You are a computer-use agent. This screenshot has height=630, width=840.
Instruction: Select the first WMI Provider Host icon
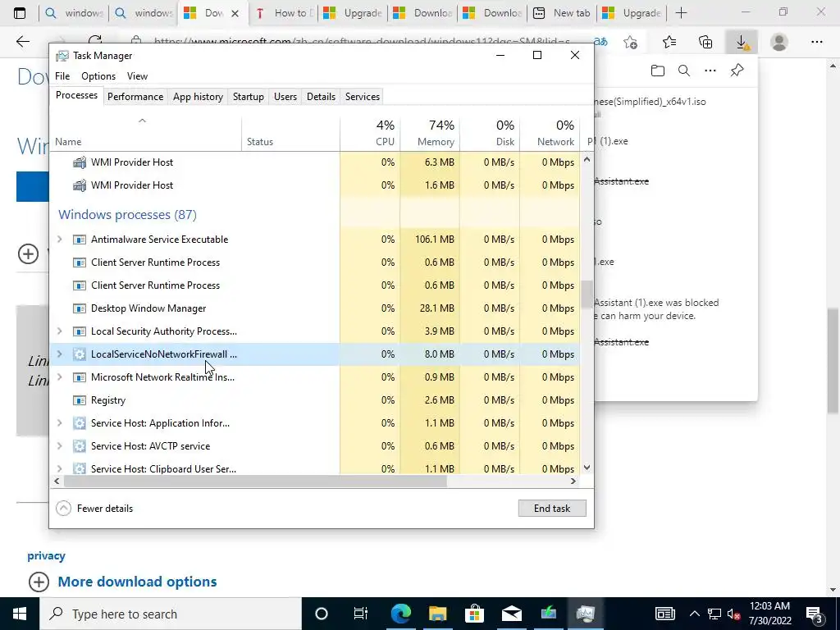80,162
